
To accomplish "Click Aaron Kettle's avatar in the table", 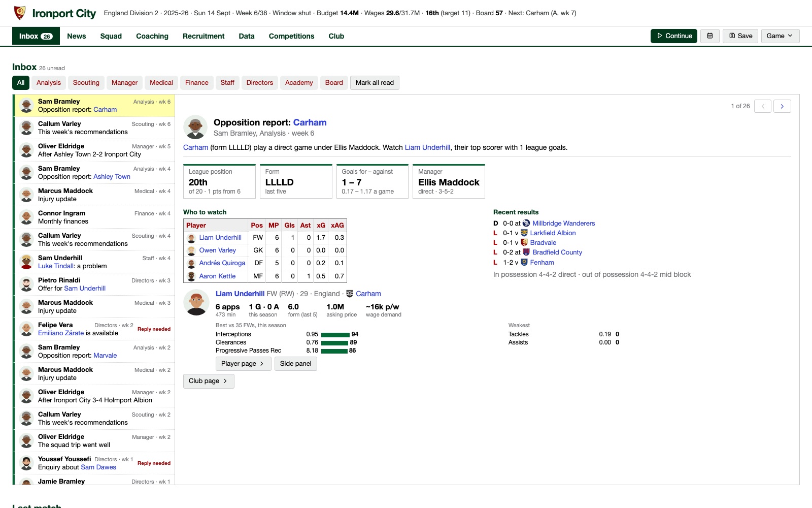I will (x=191, y=276).
